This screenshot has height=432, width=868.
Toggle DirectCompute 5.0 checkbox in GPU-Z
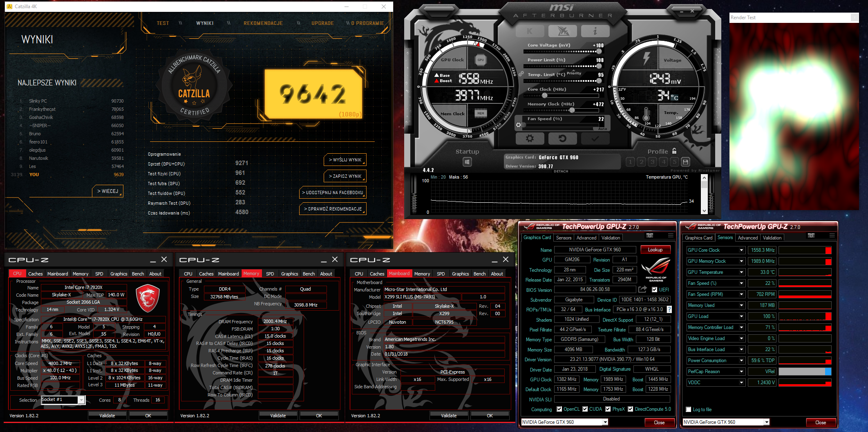pyautogui.click(x=630, y=409)
